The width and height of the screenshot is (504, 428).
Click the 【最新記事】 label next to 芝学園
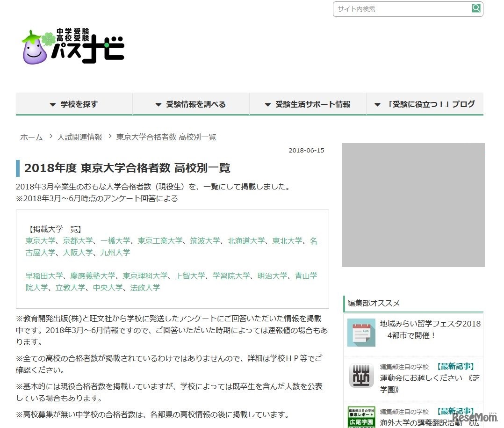pyautogui.click(x=455, y=366)
